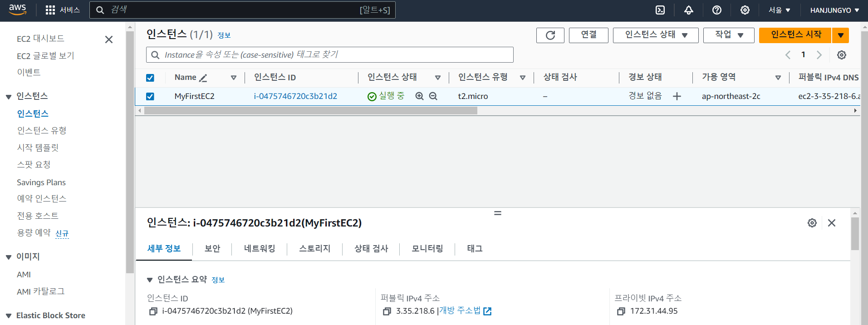Close the instance detail panel
The height and width of the screenshot is (325, 868).
832,223
